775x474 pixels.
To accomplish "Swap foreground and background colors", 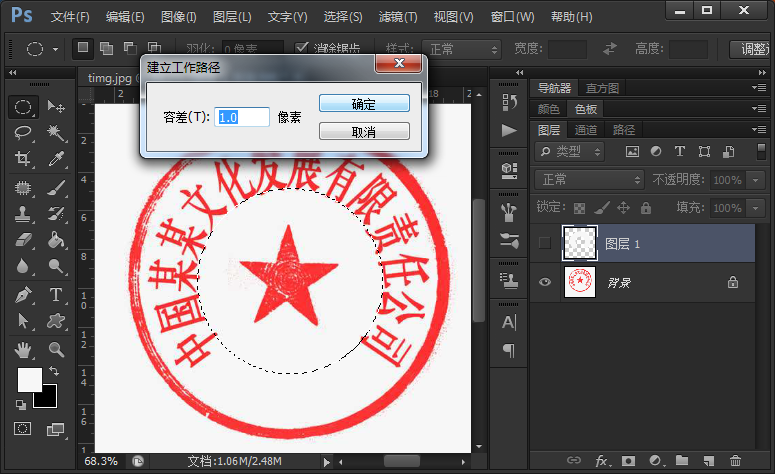I will pos(54,371).
